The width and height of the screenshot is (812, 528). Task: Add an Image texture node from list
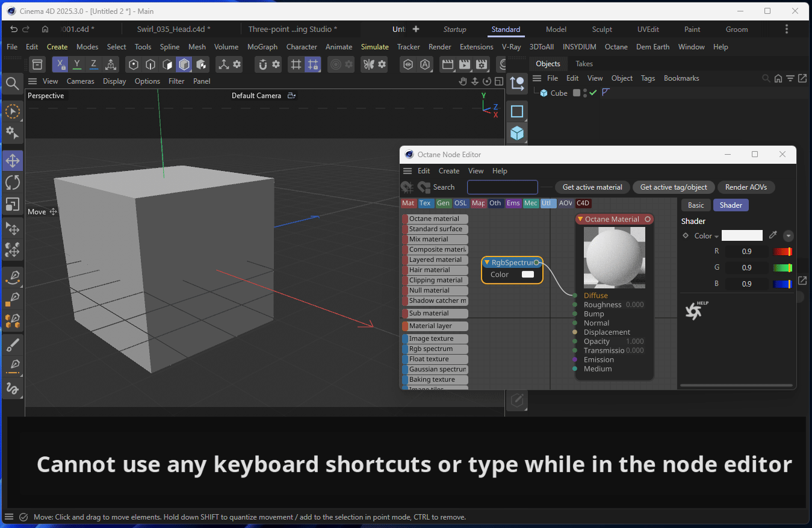[435, 339]
